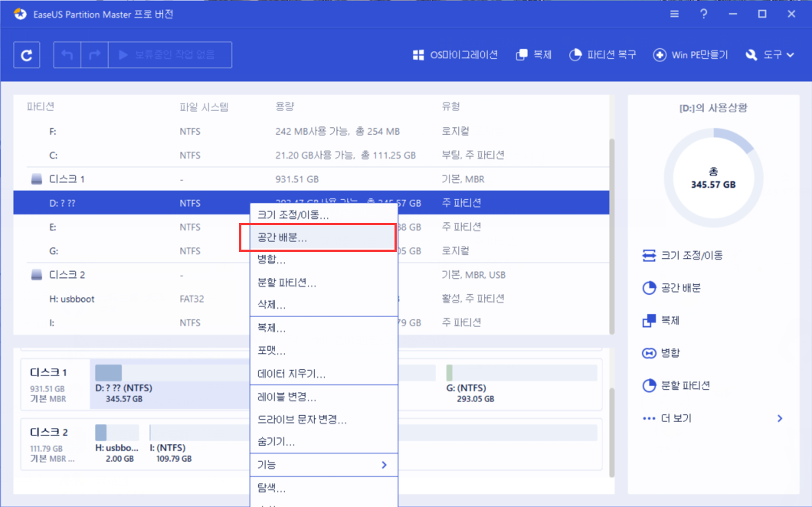Click 크기 조정/이동 in right sidebar
The width and height of the screenshot is (812, 507).
coord(683,255)
